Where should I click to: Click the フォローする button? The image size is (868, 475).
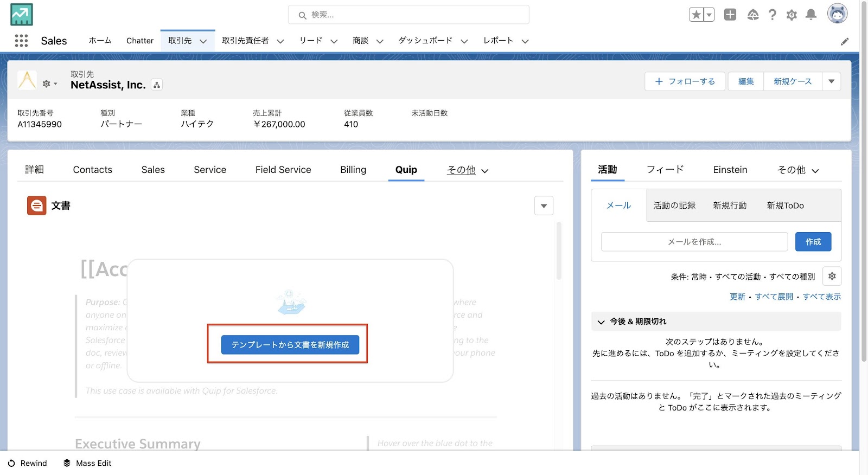[x=685, y=81]
